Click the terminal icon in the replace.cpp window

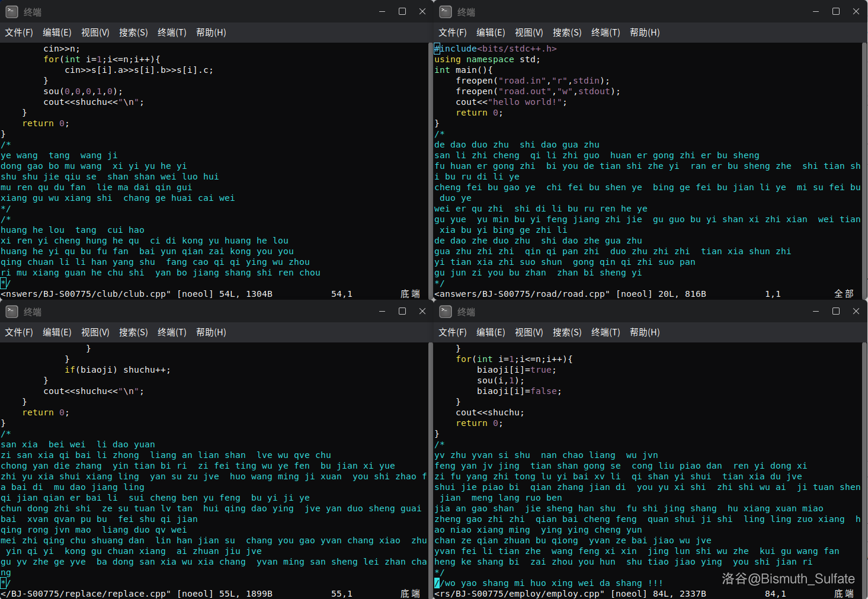[x=12, y=312]
